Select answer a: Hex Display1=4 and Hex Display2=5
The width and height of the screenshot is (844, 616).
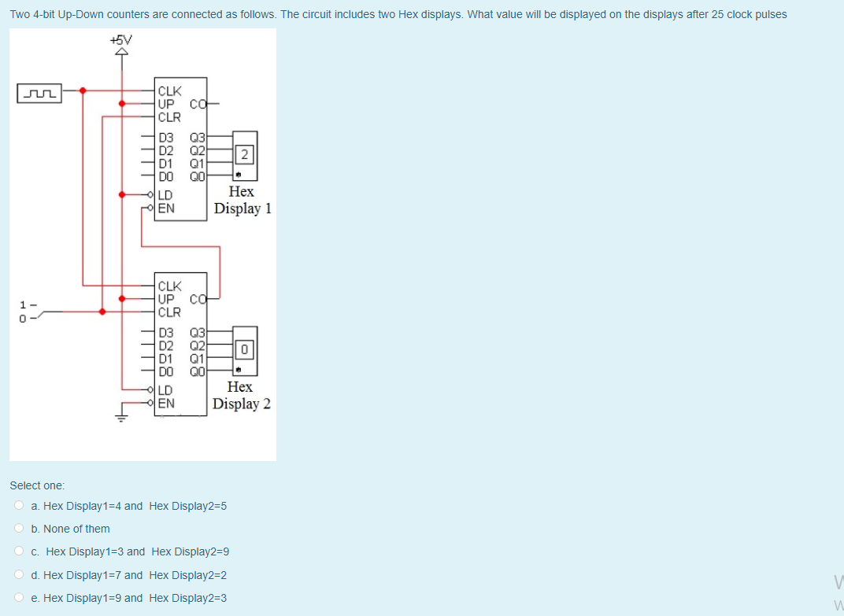(x=130, y=505)
